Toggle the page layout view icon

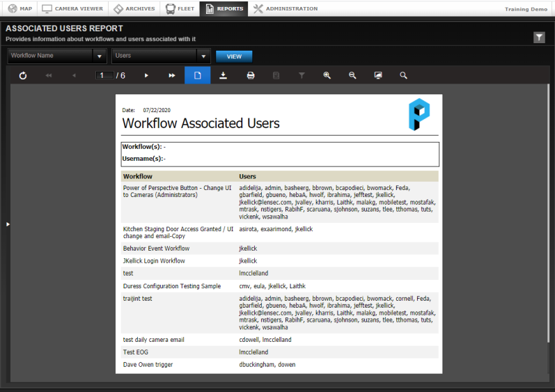point(198,75)
